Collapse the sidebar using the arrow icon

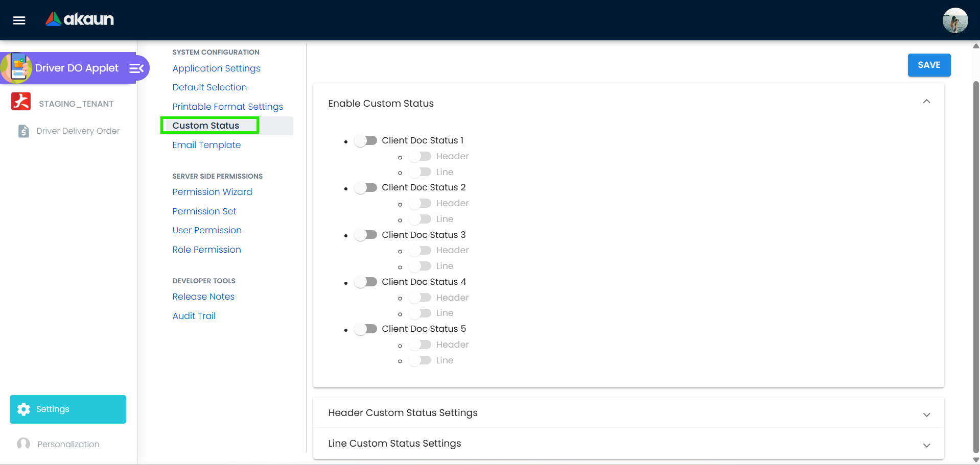[x=135, y=67]
